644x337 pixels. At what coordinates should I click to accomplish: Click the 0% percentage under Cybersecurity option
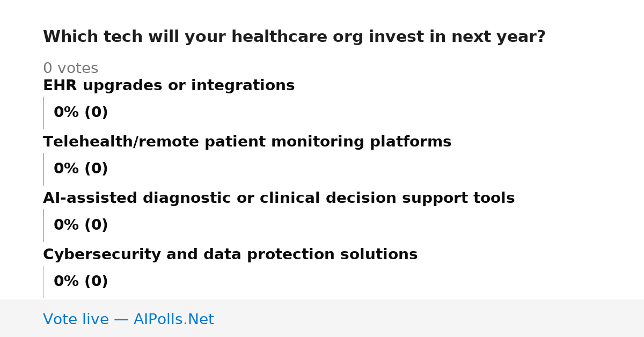click(x=67, y=282)
